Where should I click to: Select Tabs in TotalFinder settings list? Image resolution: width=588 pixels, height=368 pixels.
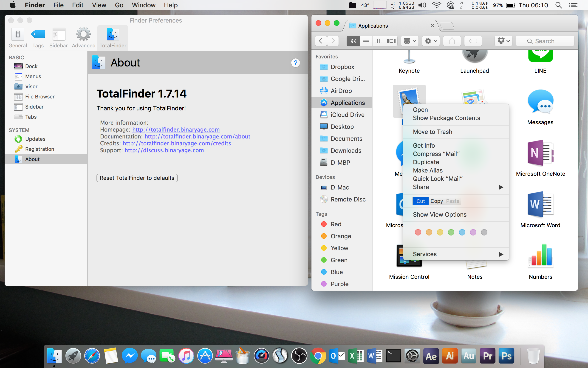46,117
